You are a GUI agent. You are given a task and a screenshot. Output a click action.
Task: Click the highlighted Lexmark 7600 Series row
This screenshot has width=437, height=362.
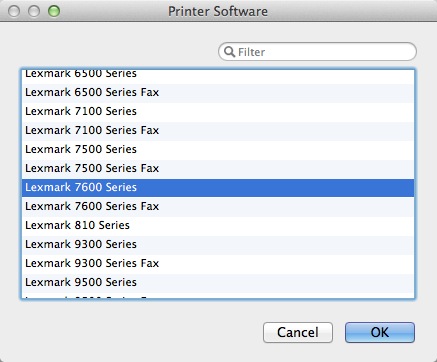click(218, 187)
